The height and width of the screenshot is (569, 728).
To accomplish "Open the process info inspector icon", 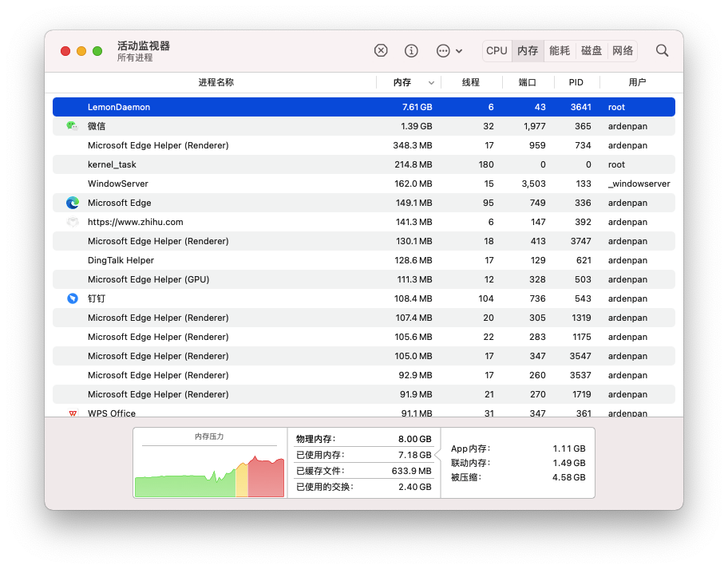I will point(411,50).
